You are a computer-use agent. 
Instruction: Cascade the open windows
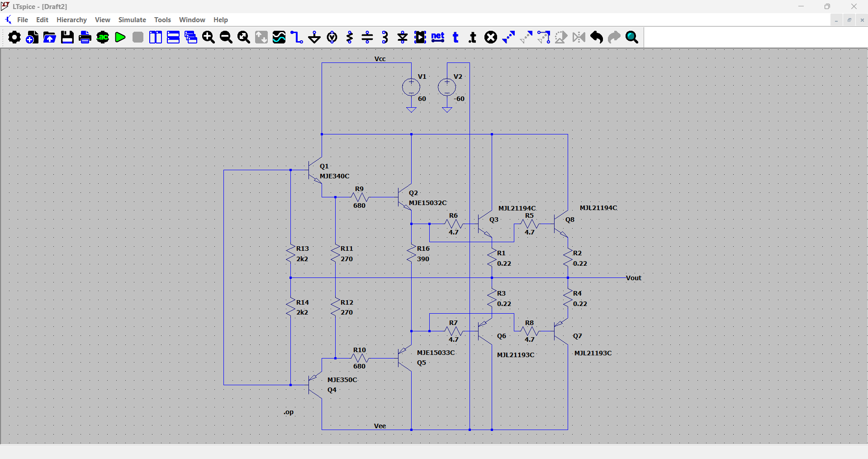pyautogui.click(x=191, y=37)
